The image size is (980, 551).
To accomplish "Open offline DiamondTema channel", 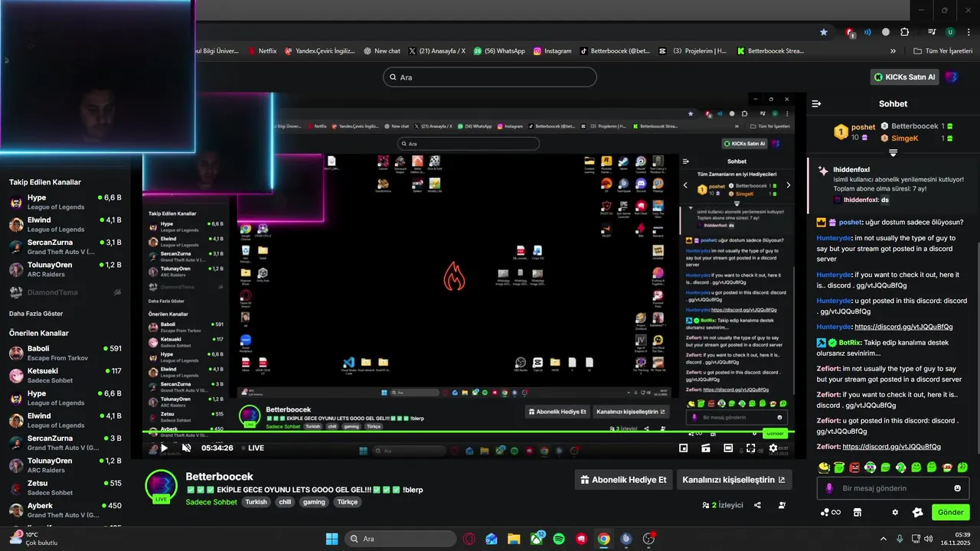I will click(x=65, y=292).
